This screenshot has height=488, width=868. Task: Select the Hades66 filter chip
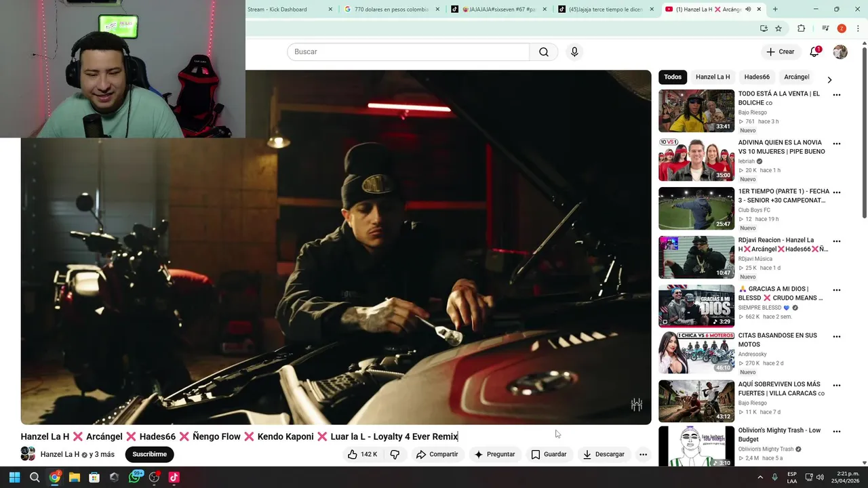757,77
